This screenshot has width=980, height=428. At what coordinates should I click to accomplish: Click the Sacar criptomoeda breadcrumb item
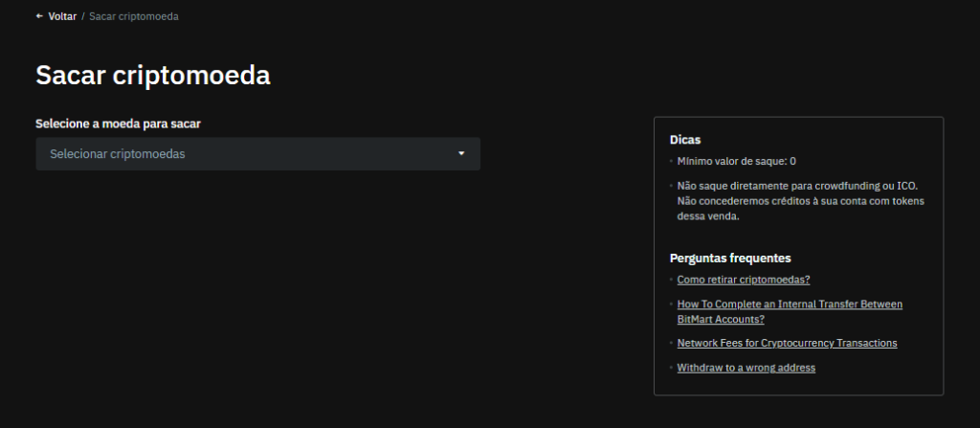(x=134, y=17)
